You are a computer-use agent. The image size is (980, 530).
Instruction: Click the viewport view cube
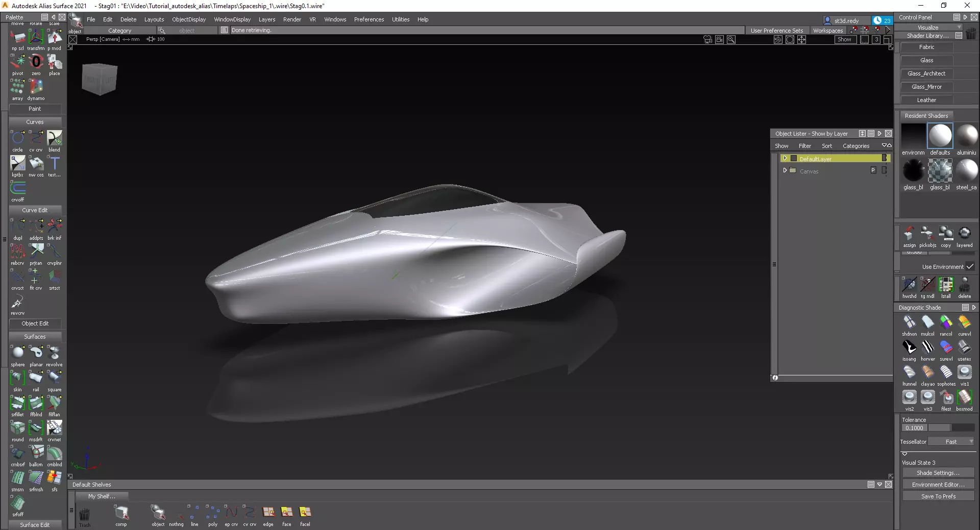click(100, 79)
